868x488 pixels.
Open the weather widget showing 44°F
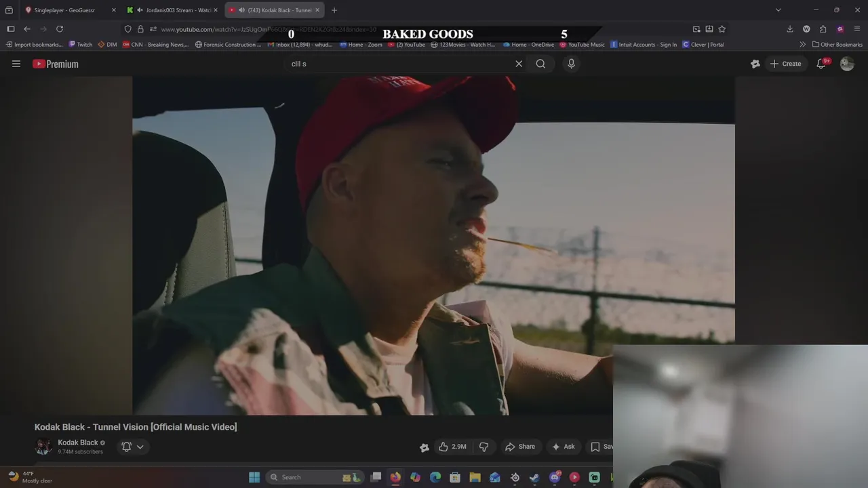point(30,477)
